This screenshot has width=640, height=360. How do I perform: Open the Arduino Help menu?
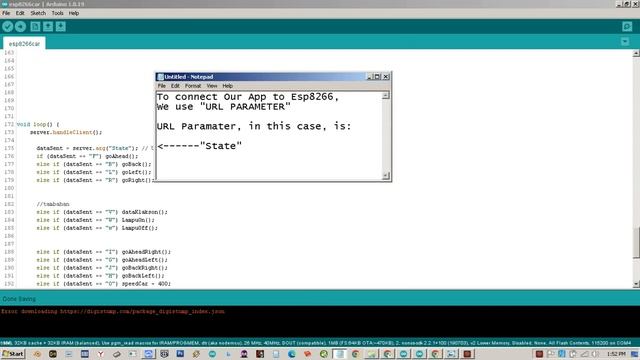click(x=73, y=13)
